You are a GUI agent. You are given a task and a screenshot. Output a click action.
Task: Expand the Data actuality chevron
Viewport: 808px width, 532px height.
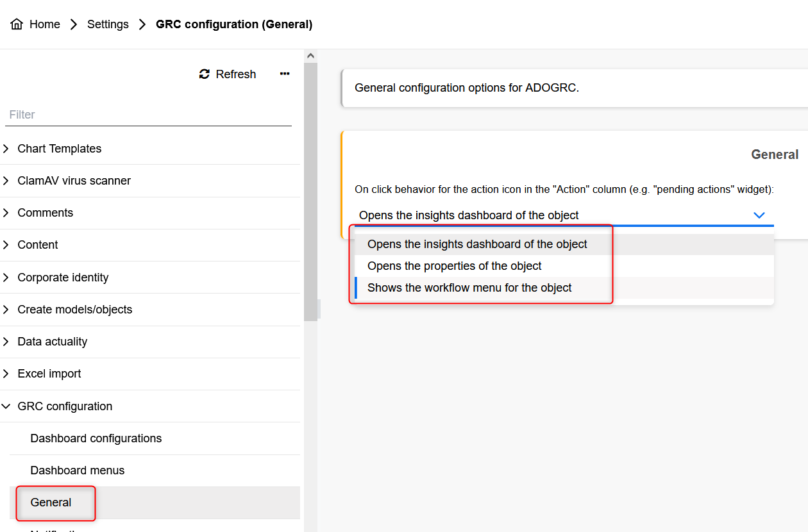6,342
